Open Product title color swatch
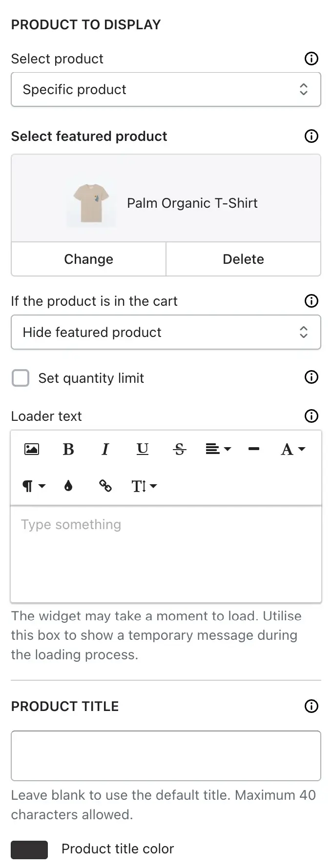The width and height of the screenshot is (332, 868). pyautogui.click(x=29, y=849)
